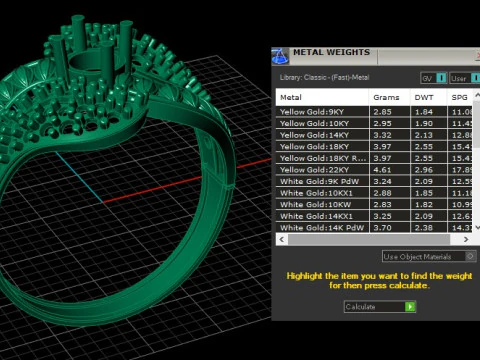
Task: Select the Yellow Gold:10KY row
Action: pos(374,123)
